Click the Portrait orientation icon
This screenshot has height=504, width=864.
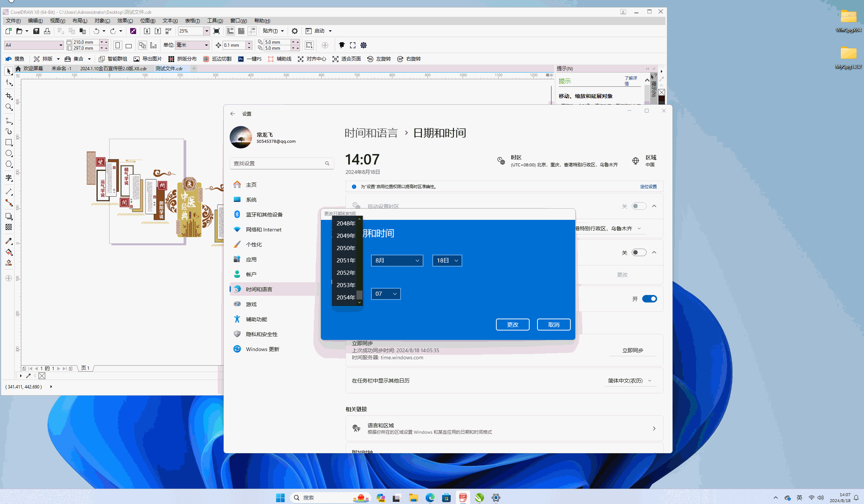point(118,45)
